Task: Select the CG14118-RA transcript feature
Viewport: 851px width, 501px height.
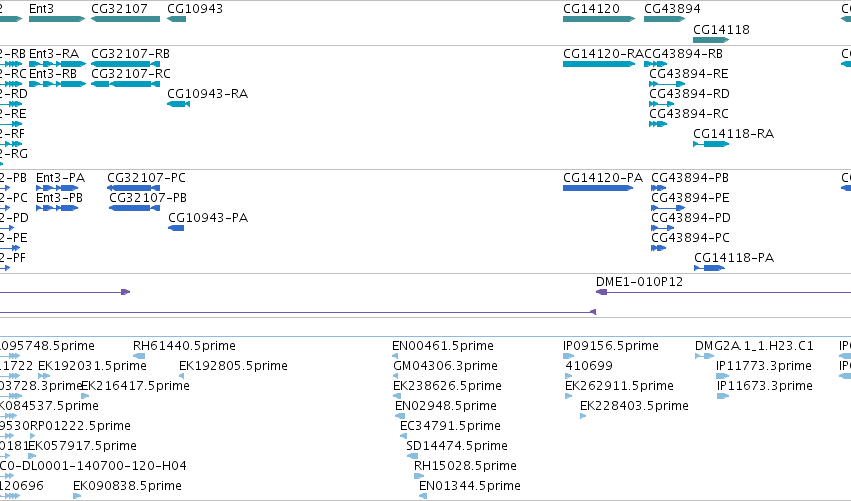Action: click(712, 144)
